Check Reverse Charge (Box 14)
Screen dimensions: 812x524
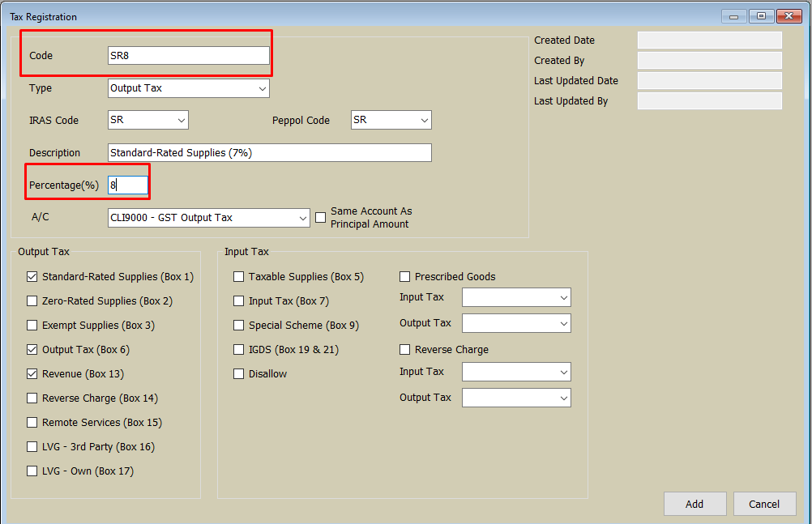(32, 398)
